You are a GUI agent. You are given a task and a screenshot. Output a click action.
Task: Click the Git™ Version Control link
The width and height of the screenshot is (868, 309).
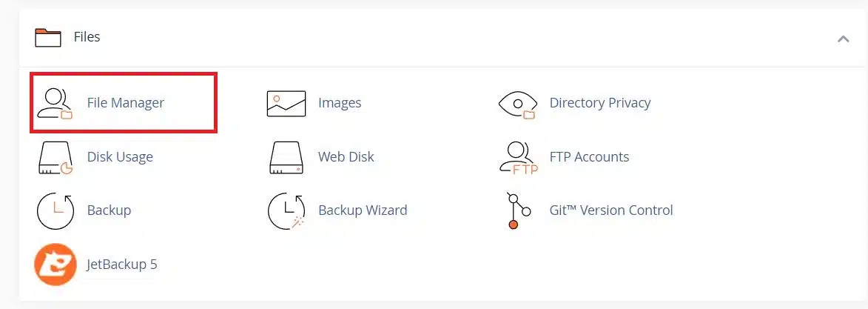pos(611,210)
